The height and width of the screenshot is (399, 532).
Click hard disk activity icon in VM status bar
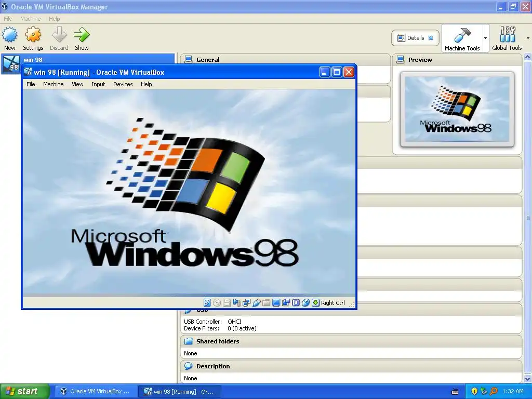pos(207,303)
